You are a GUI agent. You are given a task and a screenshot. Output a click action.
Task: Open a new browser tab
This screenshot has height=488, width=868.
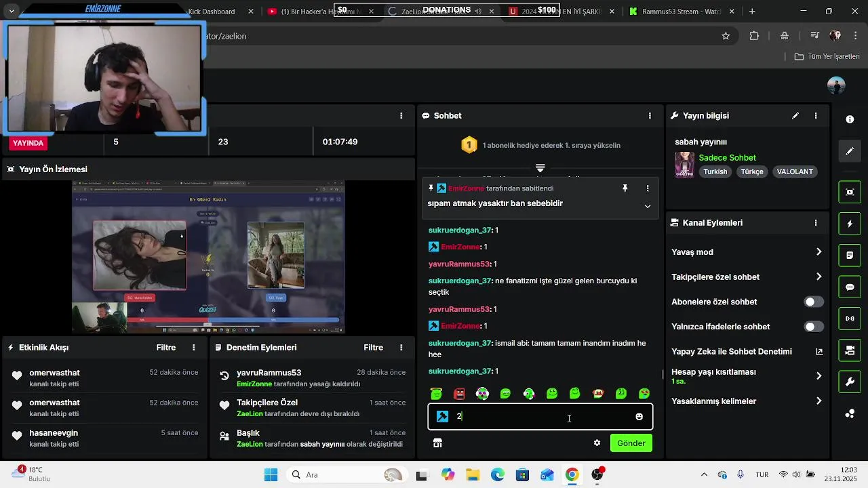click(752, 12)
